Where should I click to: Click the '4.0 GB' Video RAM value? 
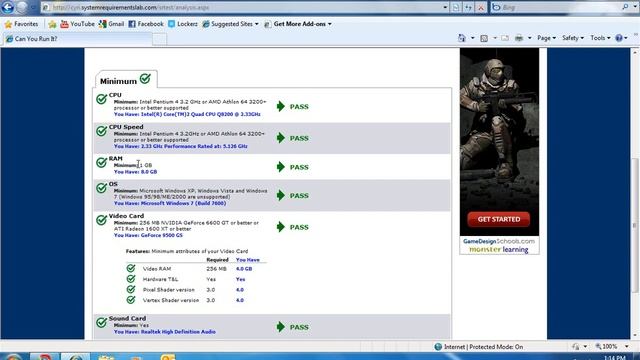click(x=244, y=269)
